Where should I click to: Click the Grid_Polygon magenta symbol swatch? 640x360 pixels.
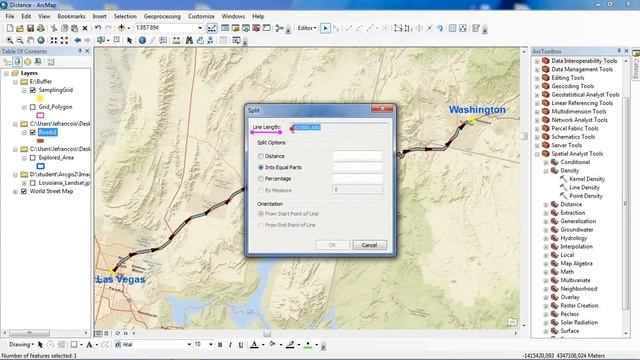pyautogui.click(x=40, y=116)
